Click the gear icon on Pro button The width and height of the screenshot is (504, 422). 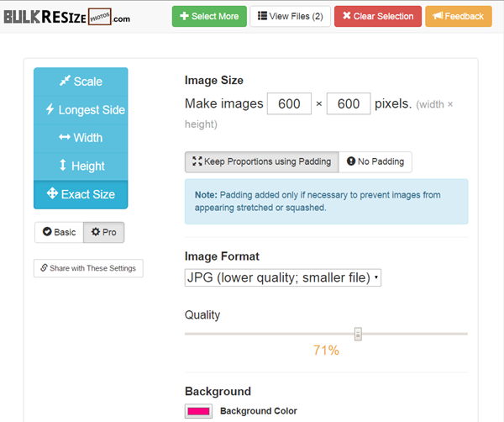(x=96, y=232)
